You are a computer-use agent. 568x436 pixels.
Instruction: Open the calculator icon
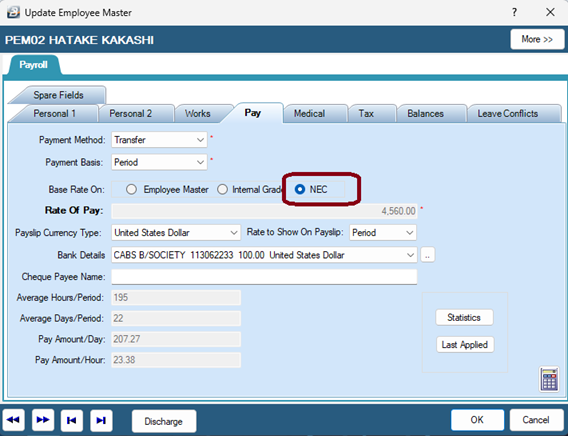point(550,380)
